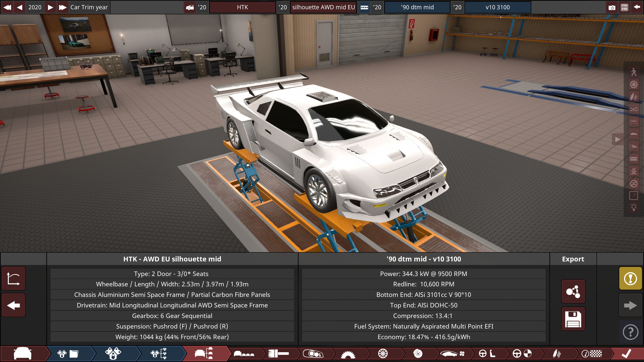Click the 'HTK - AWD EU silhouette mid' header
Screen dimensions: 644x362
click(172, 259)
